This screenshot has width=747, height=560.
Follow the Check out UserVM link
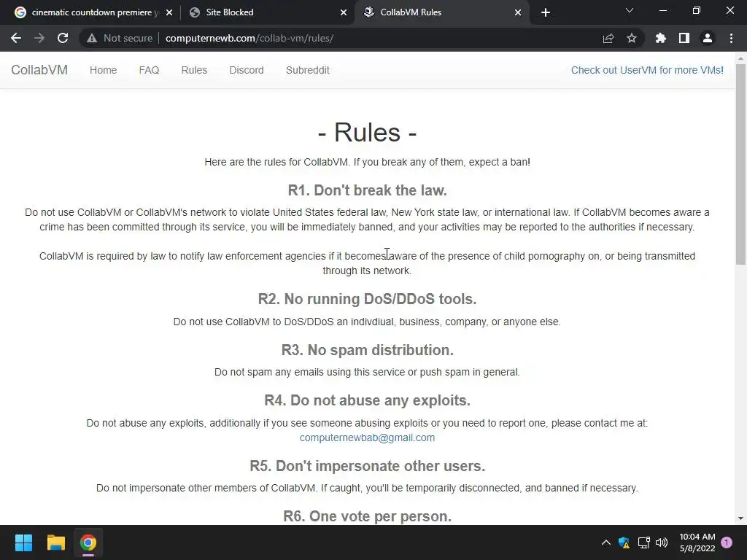click(648, 70)
